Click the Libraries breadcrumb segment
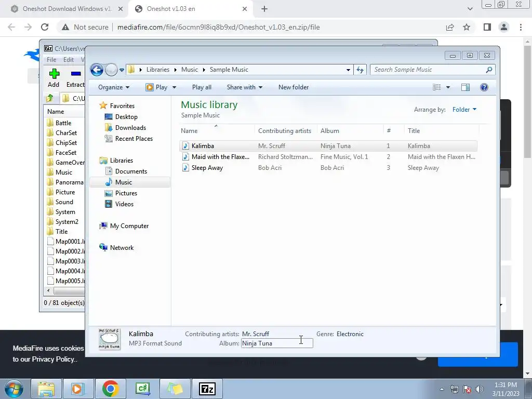Viewport: 532px width, 399px height. [158, 70]
